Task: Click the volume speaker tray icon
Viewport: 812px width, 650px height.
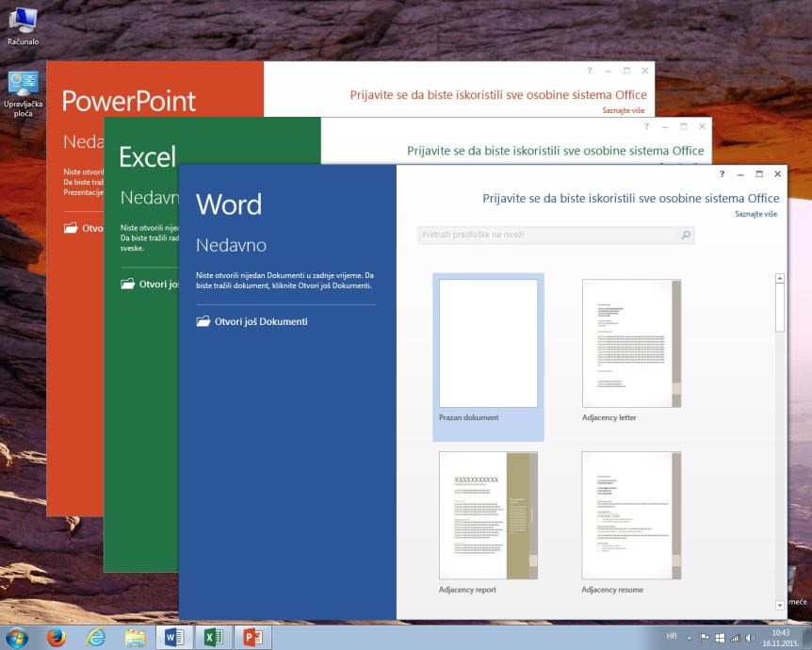Action: tap(749, 638)
